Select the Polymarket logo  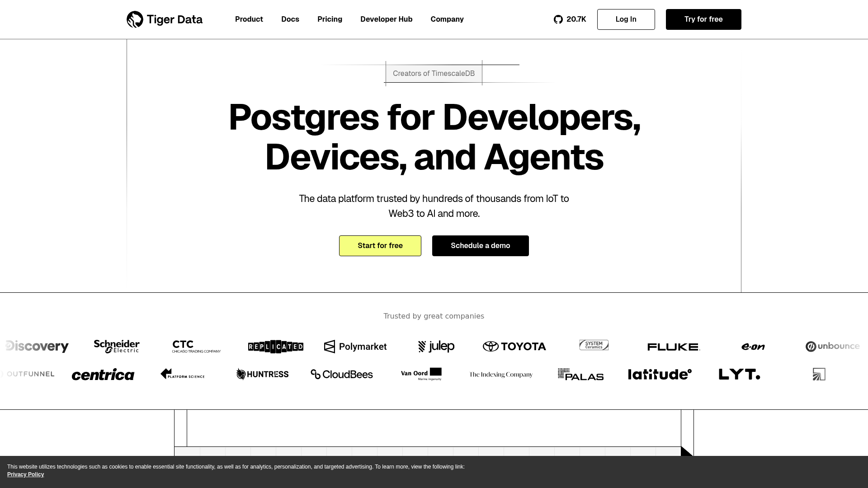click(x=355, y=347)
